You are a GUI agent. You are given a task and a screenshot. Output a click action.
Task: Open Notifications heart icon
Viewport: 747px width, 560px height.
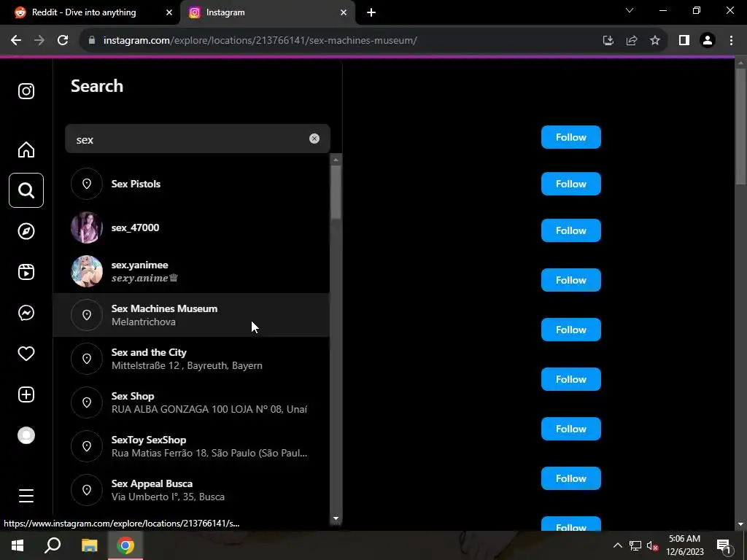pos(26,354)
